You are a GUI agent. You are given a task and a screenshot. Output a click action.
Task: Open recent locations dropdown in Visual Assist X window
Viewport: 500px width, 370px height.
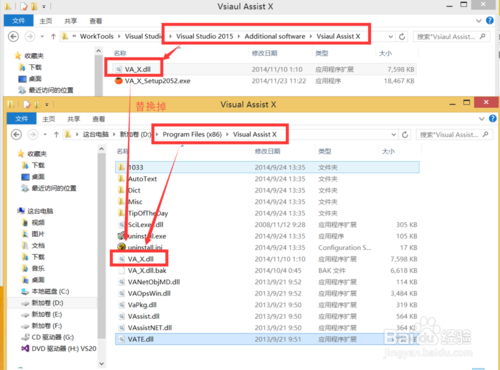[45, 135]
